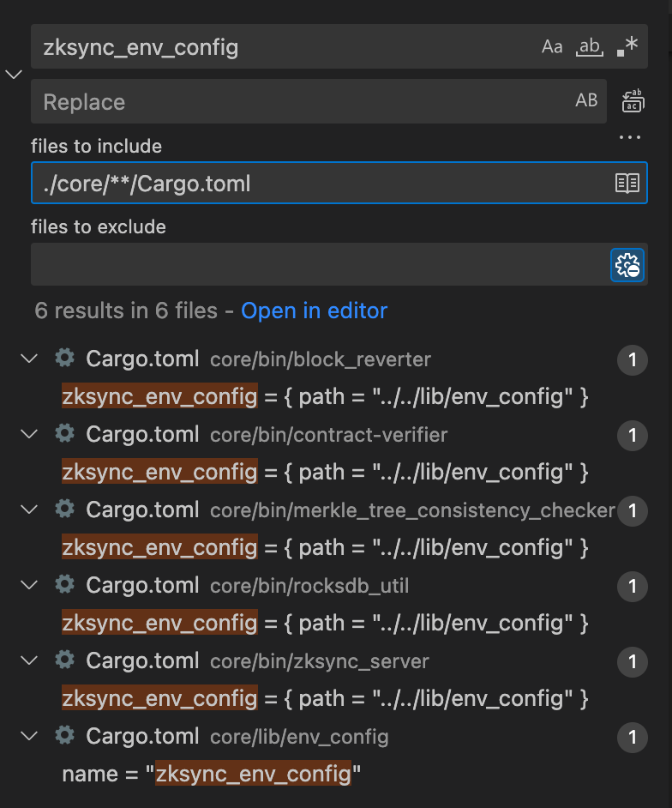Toggle search details ellipsis button
This screenshot has width=672, height=808.
pyautogui.click(x=630, y=137)
